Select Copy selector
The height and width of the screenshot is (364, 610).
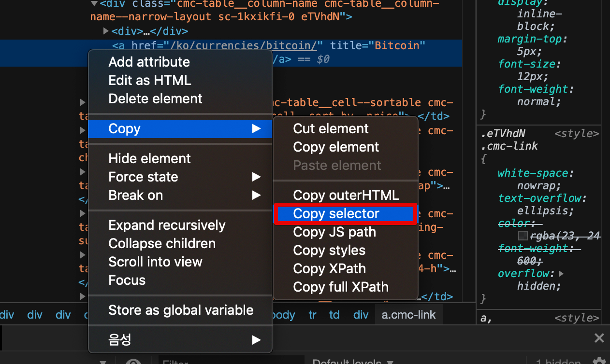tap(345, 214)
